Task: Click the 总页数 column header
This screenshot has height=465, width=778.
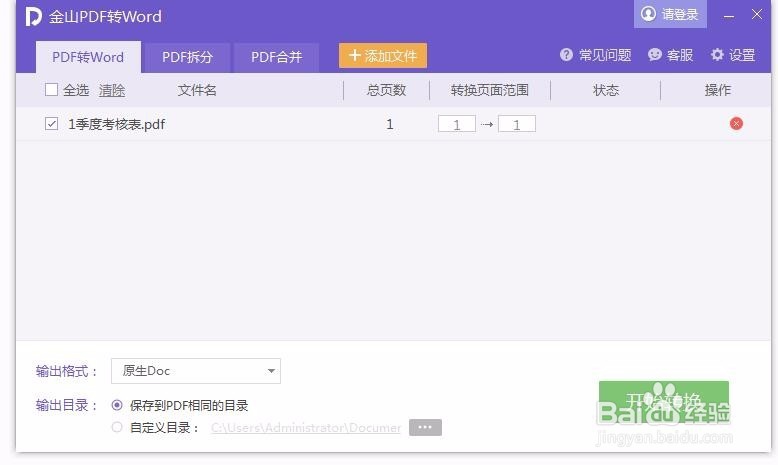Action: [x=387, y=90]
